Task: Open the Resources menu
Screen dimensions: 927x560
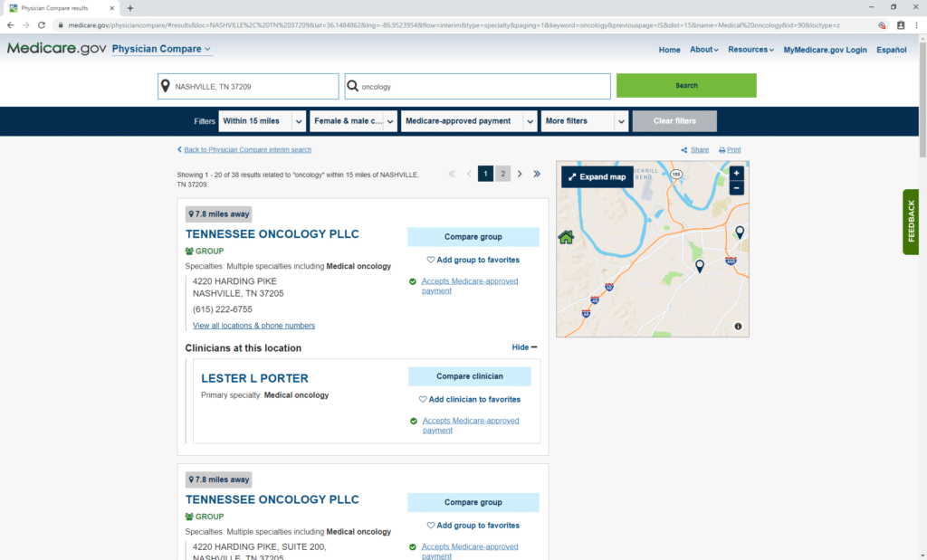Action: [750, 50]
